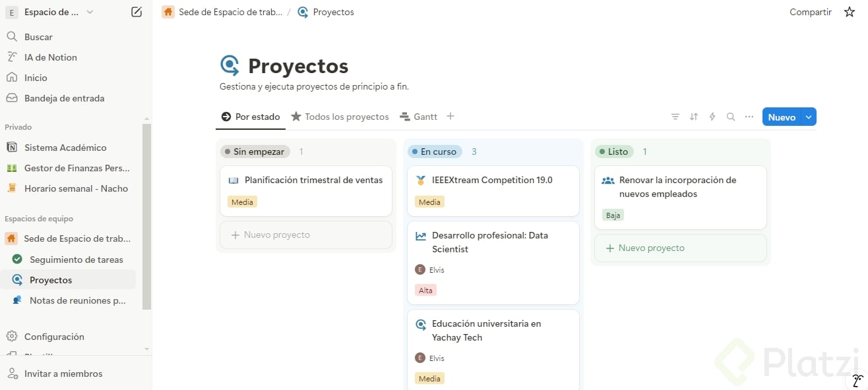Open the IEEEXtream Competition 19.0 card
Viewport: 868px width, 390px height.
click(492, 180)
